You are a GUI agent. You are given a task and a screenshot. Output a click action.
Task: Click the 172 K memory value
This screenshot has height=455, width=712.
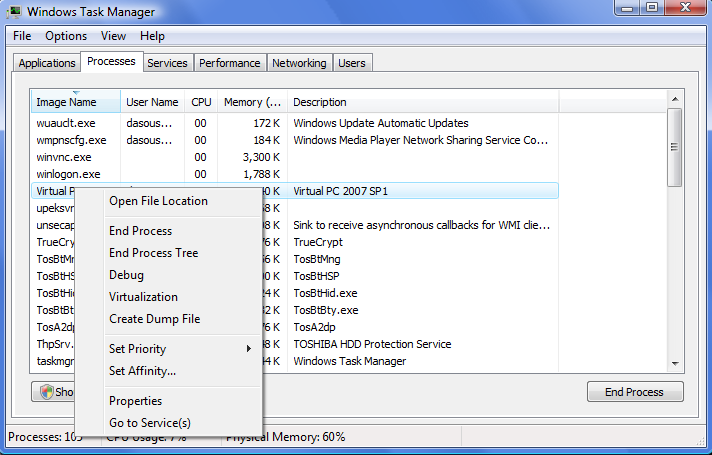click(x=267, y=123)
